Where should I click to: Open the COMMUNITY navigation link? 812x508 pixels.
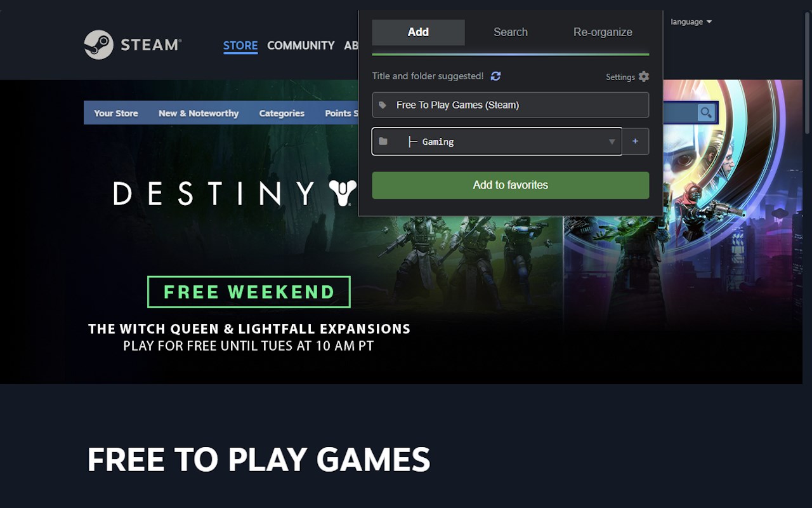301,46
